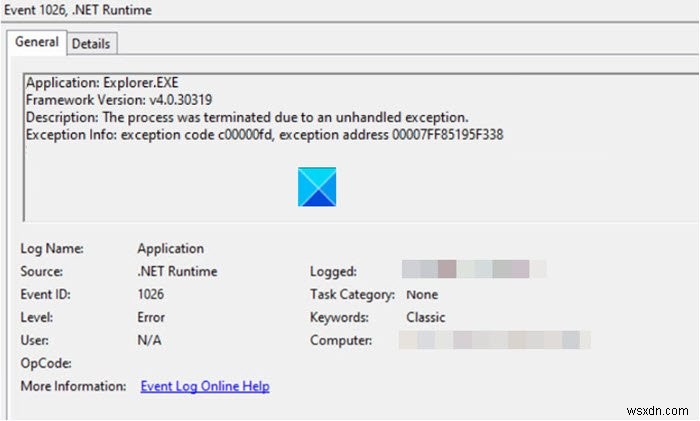Open the Event Log Online Help link
This screenshot has width=700, height=421.
tap(205, 386)
